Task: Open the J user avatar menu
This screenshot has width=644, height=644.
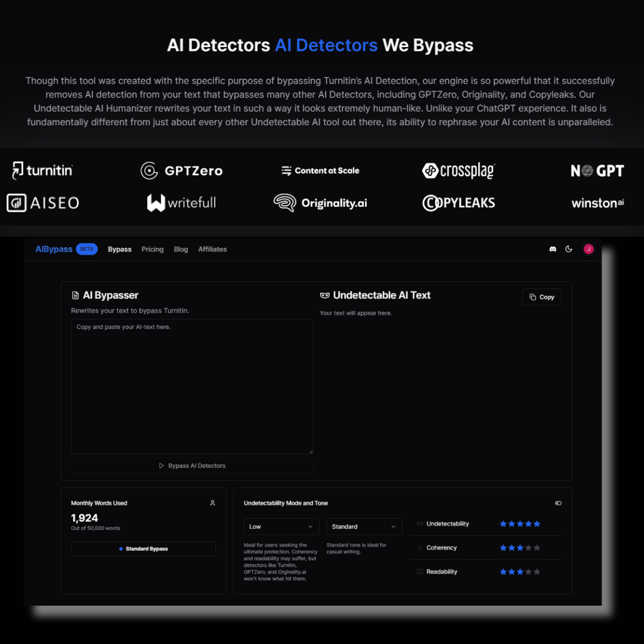Action: click(x=589, y=249)
